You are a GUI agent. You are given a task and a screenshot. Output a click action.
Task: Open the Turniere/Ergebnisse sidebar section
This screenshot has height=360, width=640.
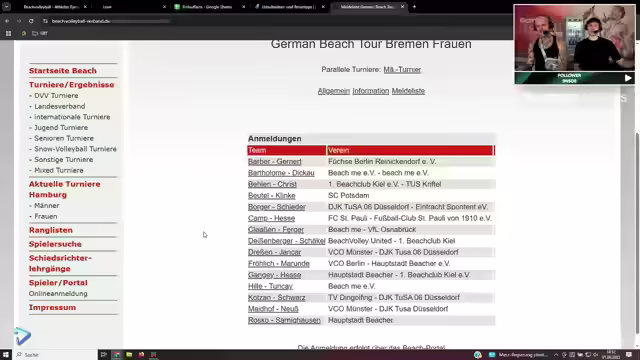(71, 85)
